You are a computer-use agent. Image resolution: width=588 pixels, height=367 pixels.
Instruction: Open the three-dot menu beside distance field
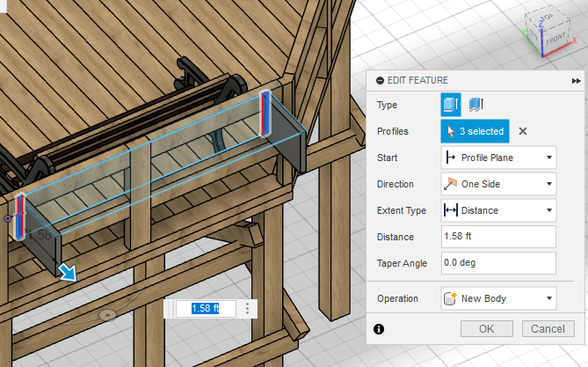point(247,309)
